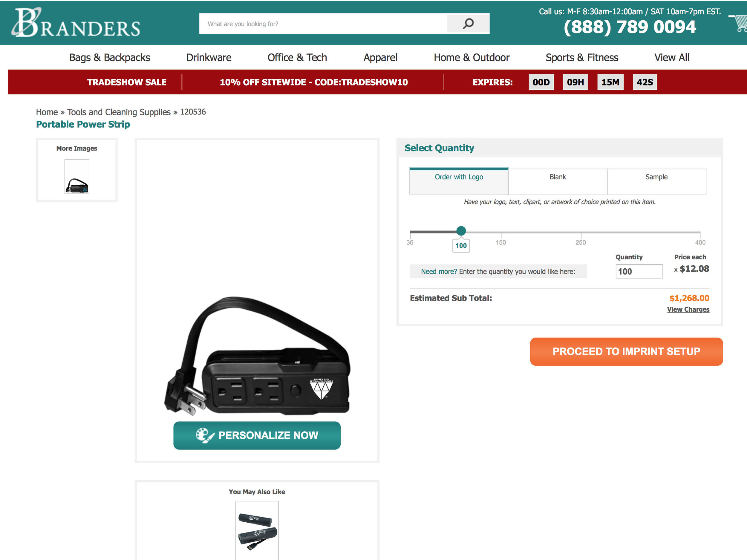This screenshot has width=747, height=560.
Task: Open the Office & Tech menu
Action: coord(297,57)
